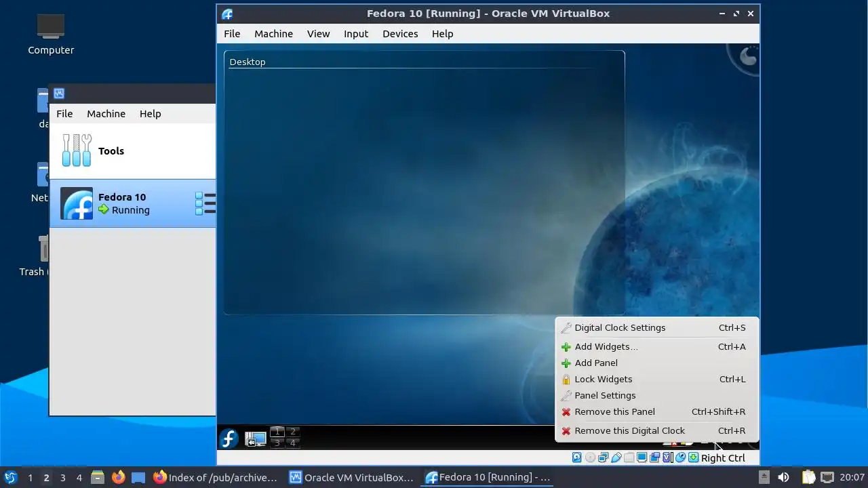Screen dimensions: 868x488
Task: Click the network indicator in VM status bar
Action: coord(603,457)
